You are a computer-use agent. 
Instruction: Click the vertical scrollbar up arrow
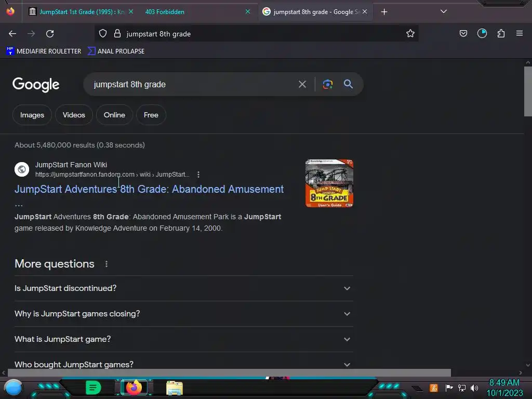tap(528, 62)
